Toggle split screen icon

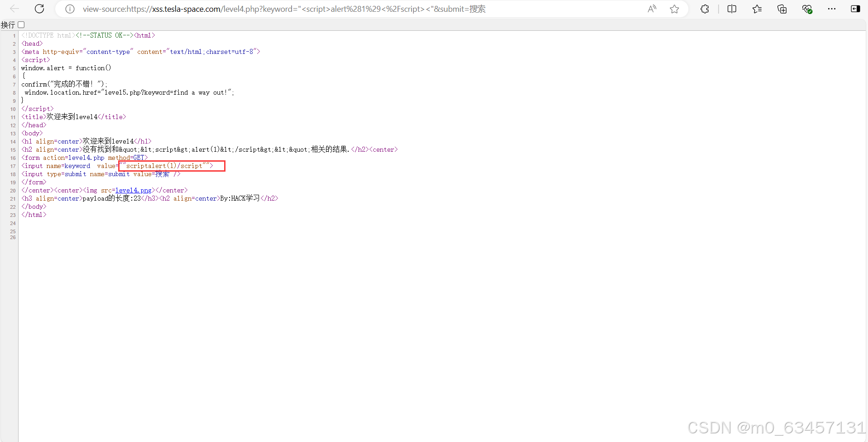(x=732, y=9)
